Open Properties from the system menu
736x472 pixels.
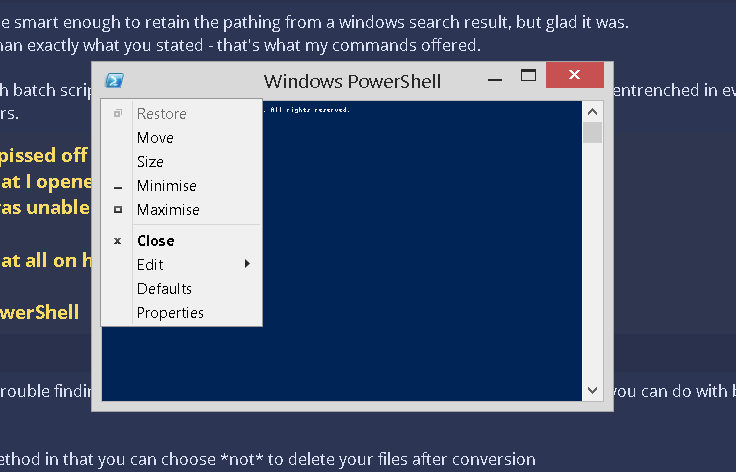click(182, 312)
